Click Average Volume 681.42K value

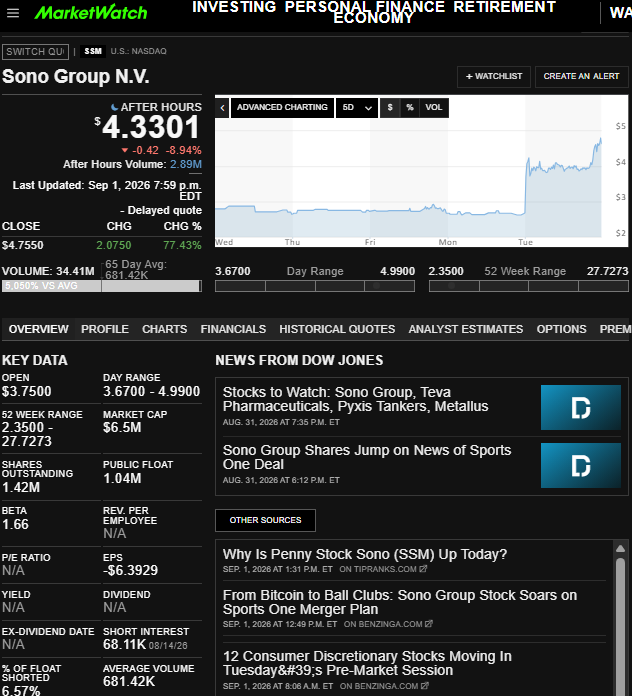(x=129, y=681)
